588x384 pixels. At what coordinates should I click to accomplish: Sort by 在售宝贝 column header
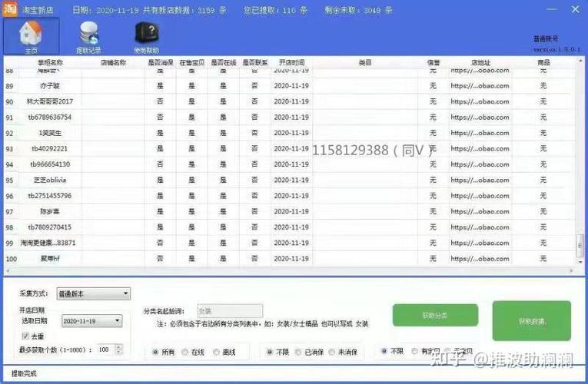click(191, 62)
